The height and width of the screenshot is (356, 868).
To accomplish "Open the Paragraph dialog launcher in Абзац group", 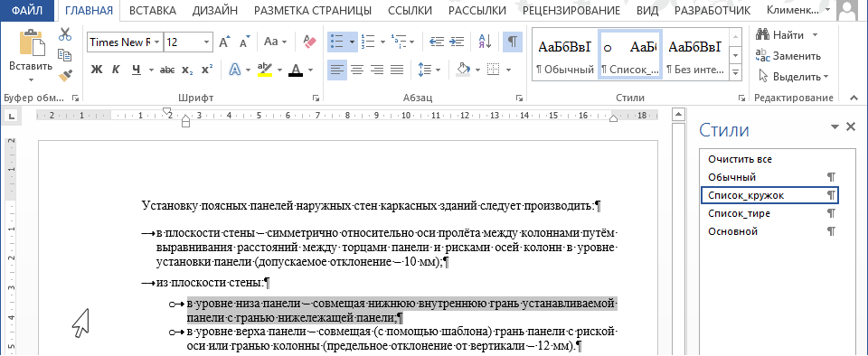I will point(519,98).
